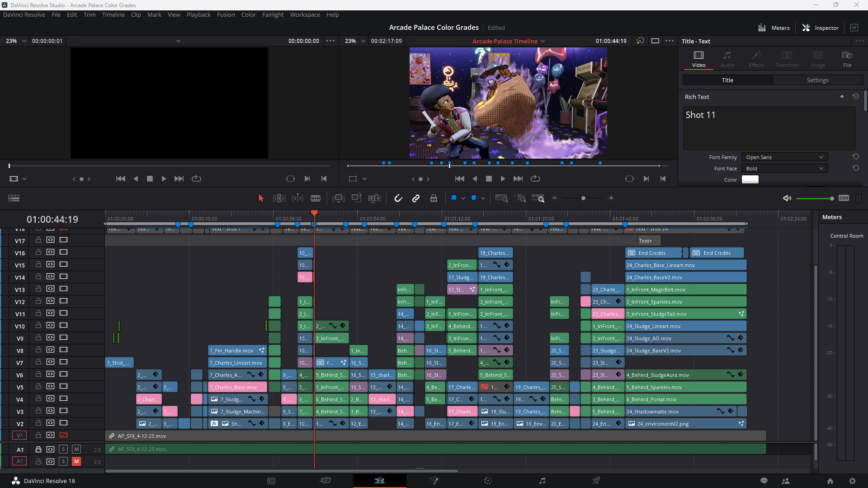The image size is (868, 488).
Task: Open flag color dropdown arrow
Action: (463, 198)
